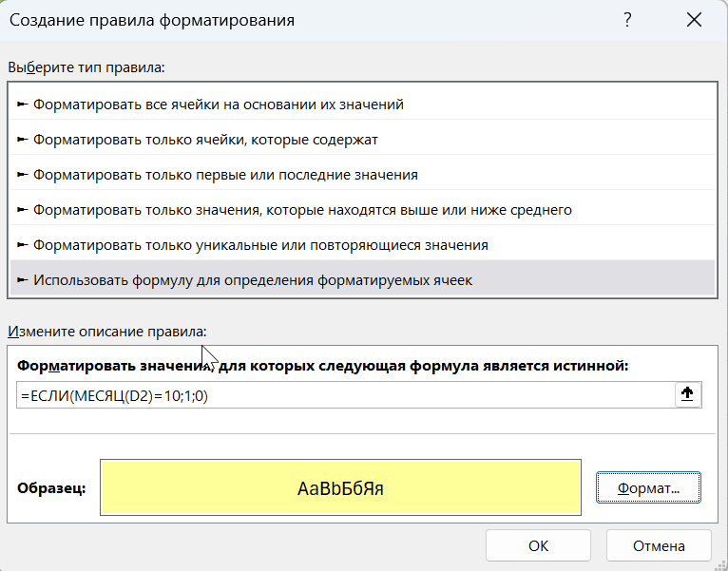The image size is (728, 571).
Task: Cancel with the Отмена button
Action: pyautogui.click(x=659, y=546)
